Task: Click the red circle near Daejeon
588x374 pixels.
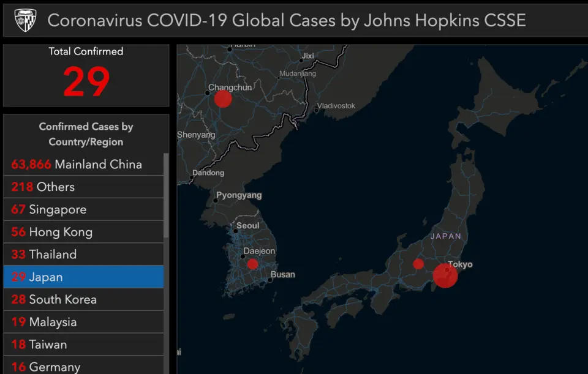Action: 252,264
